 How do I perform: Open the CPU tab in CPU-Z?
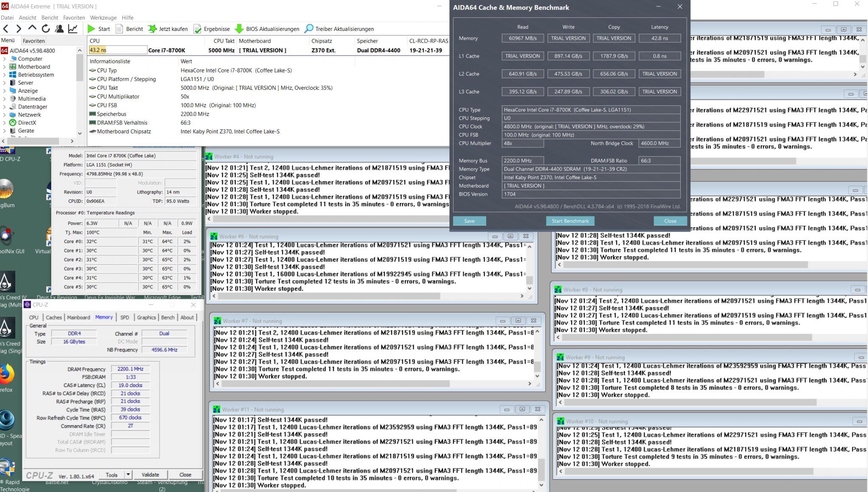tap(33, 318)
